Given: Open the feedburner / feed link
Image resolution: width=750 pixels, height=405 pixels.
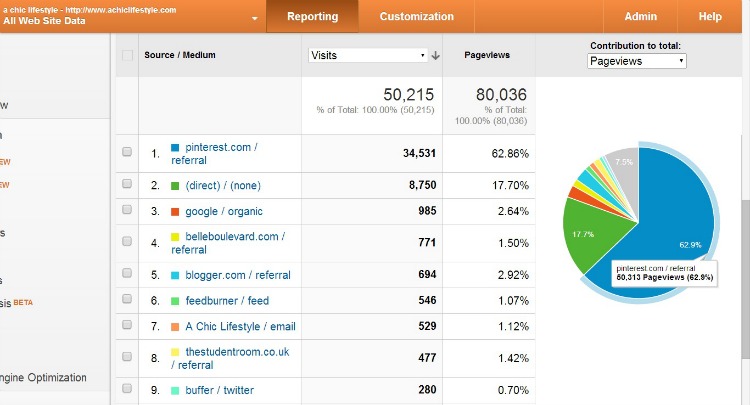Looking at the screenshot, I should (x=227, y=301).
